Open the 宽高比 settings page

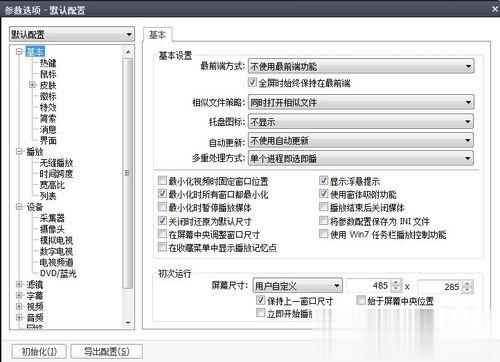click(x=52, y=185)
